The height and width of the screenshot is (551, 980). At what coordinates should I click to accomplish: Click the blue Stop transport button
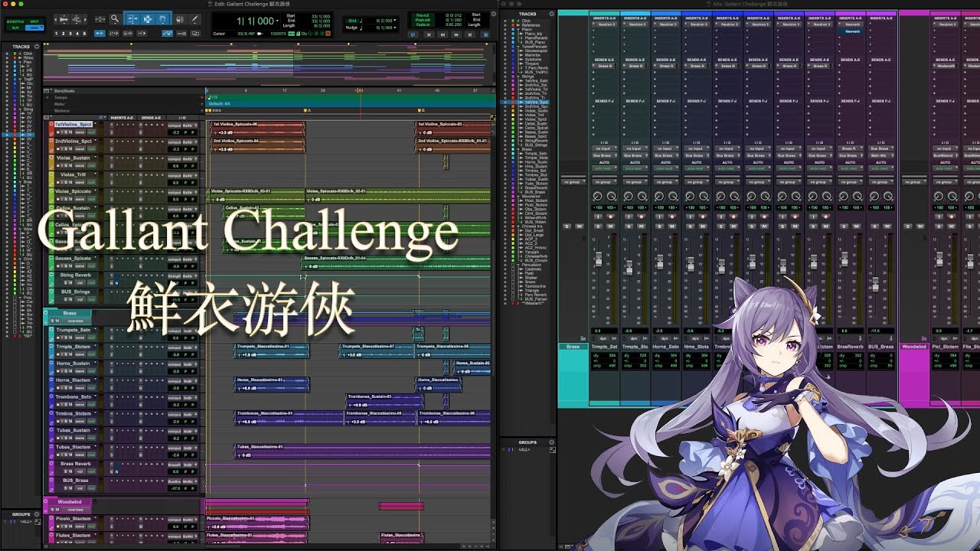(485, 34)
